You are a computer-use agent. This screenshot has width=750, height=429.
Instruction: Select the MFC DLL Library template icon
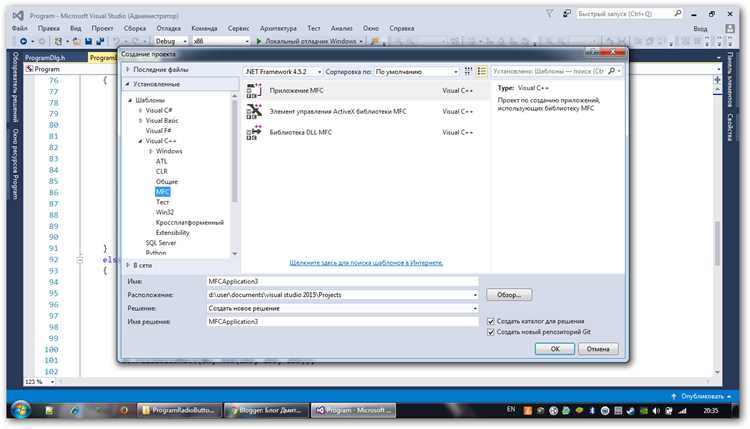tap(254, 132)
